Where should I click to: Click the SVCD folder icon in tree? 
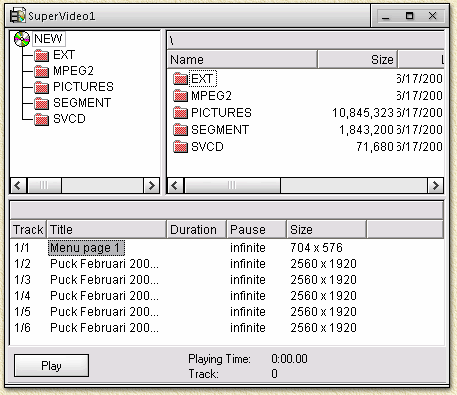tap(42, 119)
